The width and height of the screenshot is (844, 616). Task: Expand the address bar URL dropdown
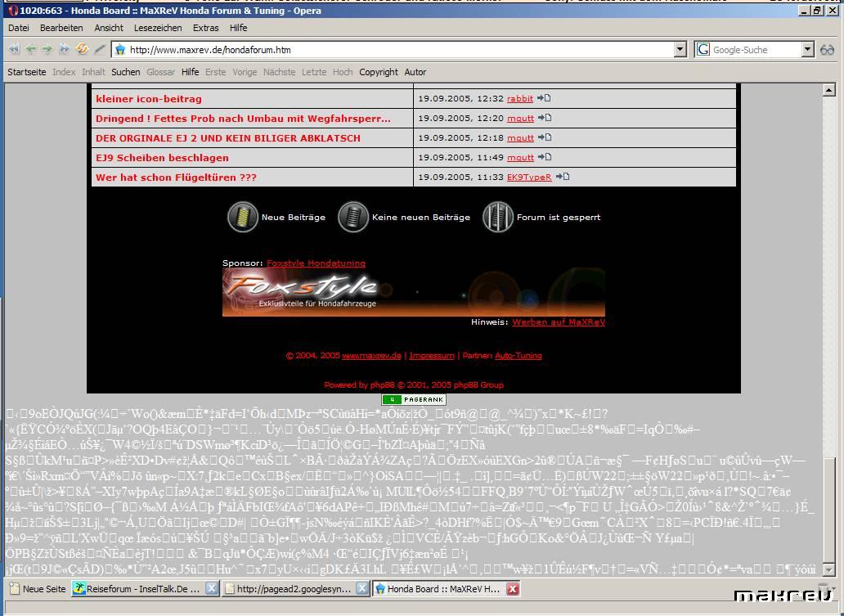pyautogui.click(x=680, y=50)
